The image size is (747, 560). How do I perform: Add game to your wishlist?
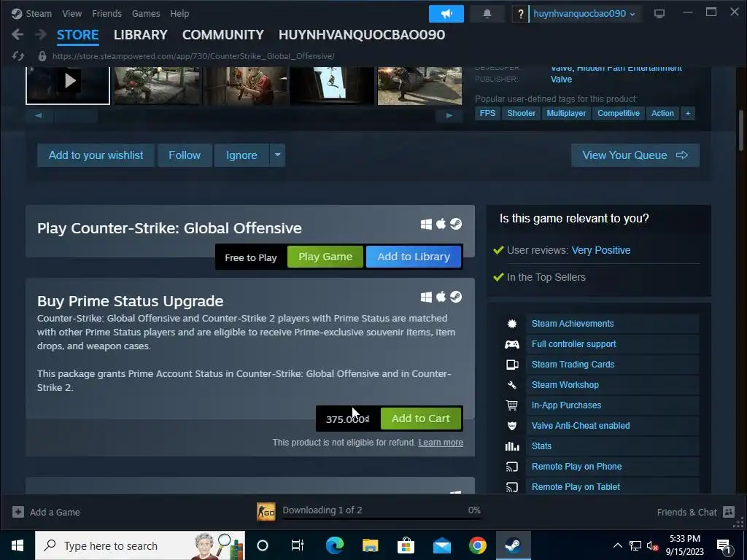click(96, 155)
